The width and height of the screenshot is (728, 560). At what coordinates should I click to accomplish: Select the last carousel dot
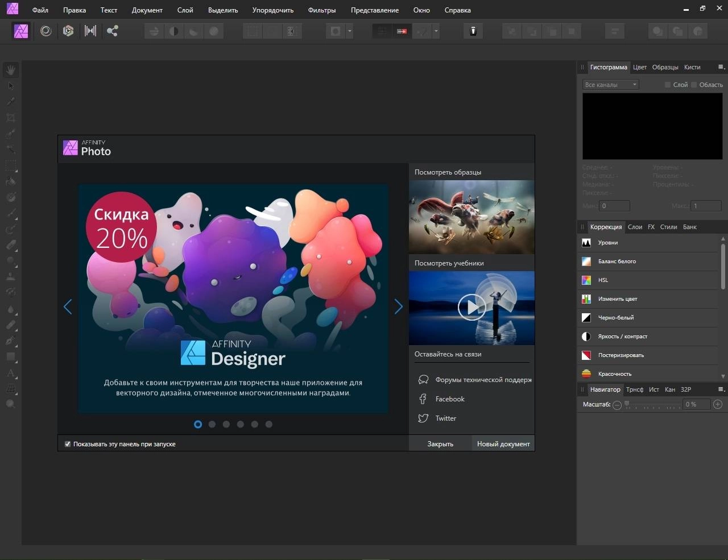click(x=269, y=424)
